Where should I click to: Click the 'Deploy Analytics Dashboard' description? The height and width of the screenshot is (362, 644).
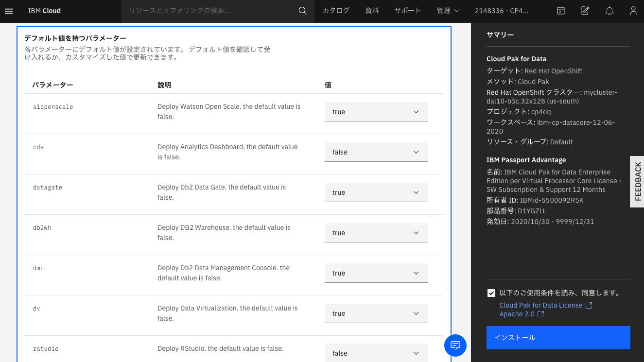(227, 152)
